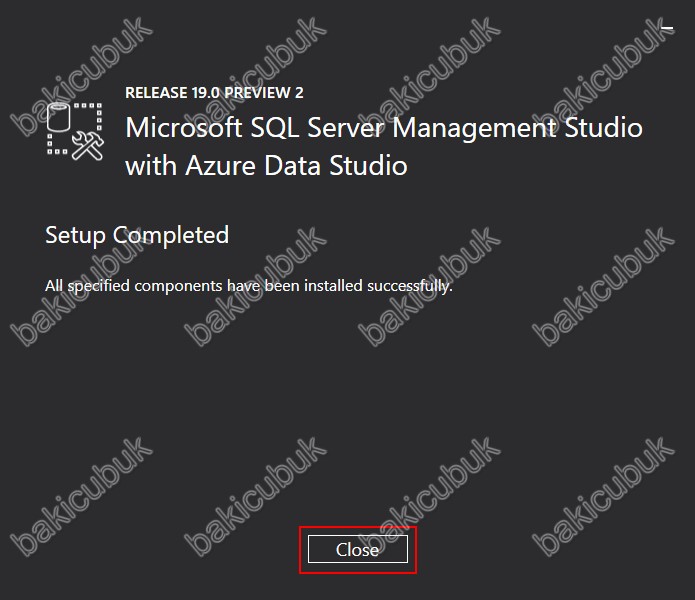Screen dimensions: 695x600
Task: Click the word Completed in heading
Action: [x=171, y=235]
